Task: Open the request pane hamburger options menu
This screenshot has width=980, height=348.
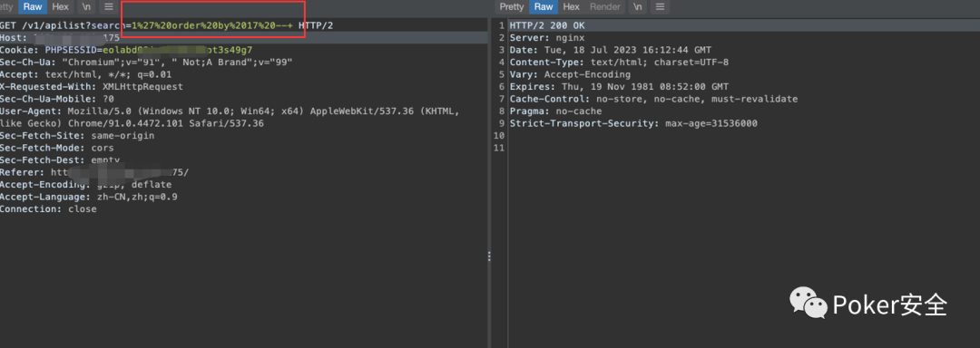Action: point(109,7)
